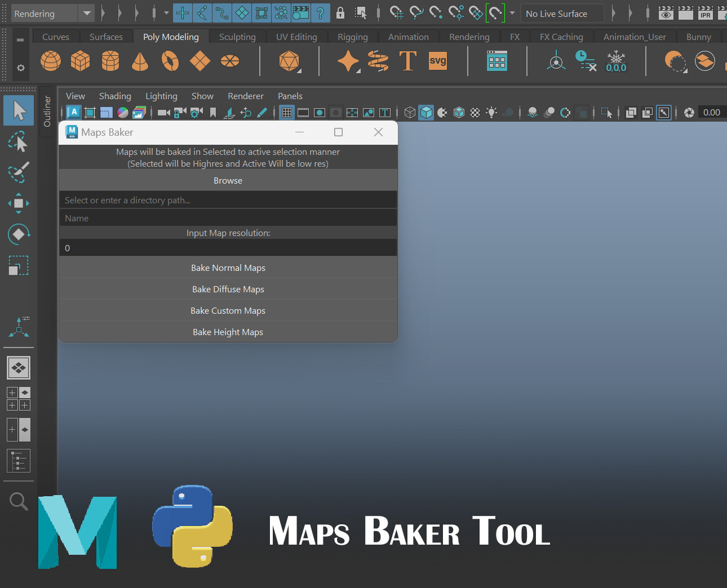This screenshot has width=727, height=588.
Task: Switch to the Sculpting shelf tab
Action: (237, 36)
